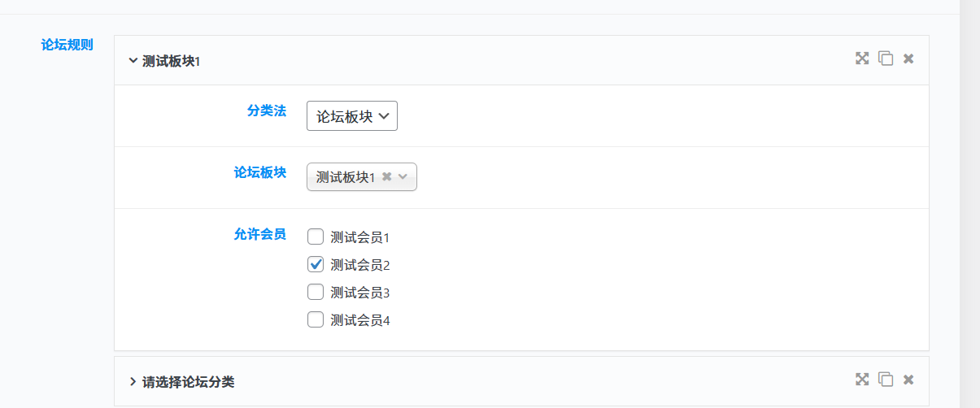Delete the 请选择论坛分类 panel
Image resolution: width=980 pixels, height=408 pixels.
[x=908, y=380]
